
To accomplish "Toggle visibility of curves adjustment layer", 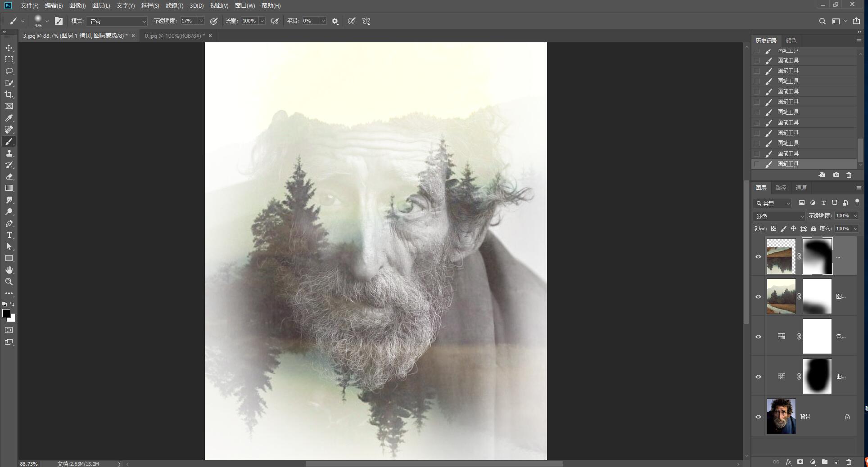I will click(x=758, y=377).
